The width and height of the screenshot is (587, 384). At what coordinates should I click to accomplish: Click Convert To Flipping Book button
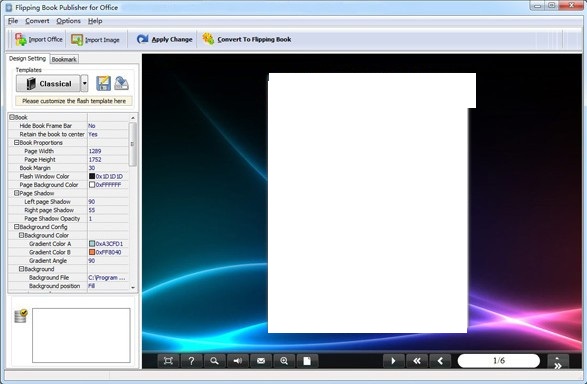(x=247, y=39)
